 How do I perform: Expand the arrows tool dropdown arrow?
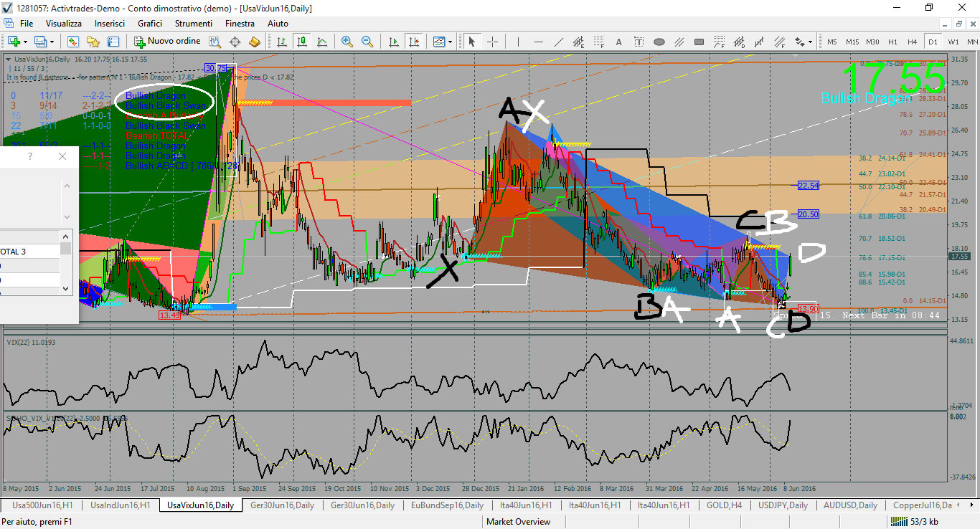(811, 42)
